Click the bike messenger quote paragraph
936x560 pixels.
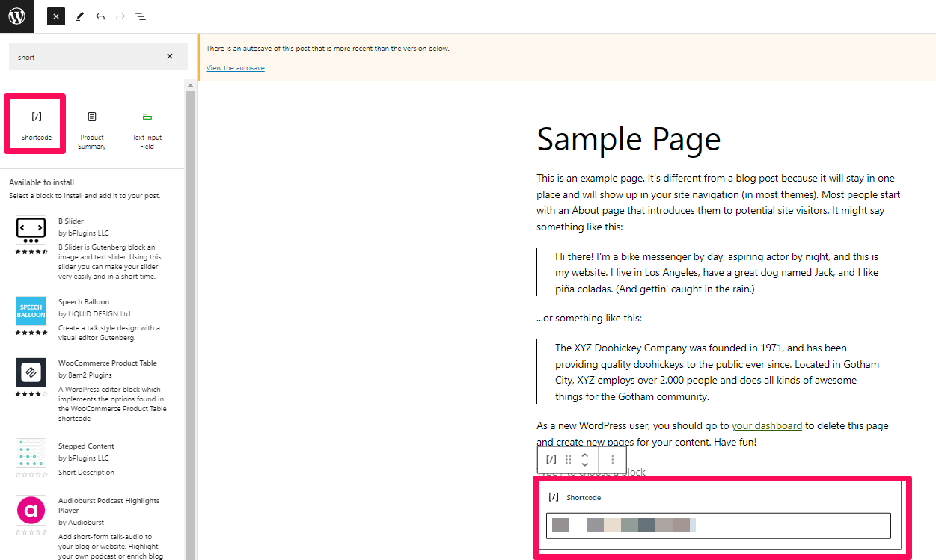(x=717, y=272)
